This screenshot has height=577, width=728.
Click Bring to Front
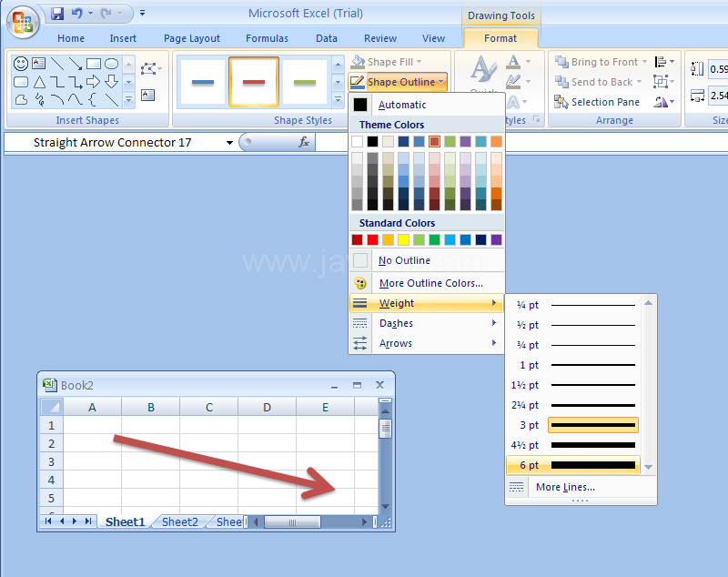(x=597, y=62)
